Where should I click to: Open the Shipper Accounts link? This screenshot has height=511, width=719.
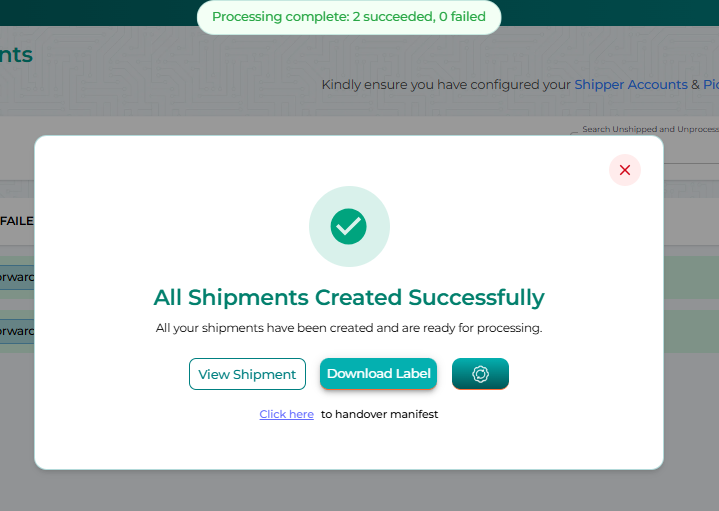click(631, 85)
